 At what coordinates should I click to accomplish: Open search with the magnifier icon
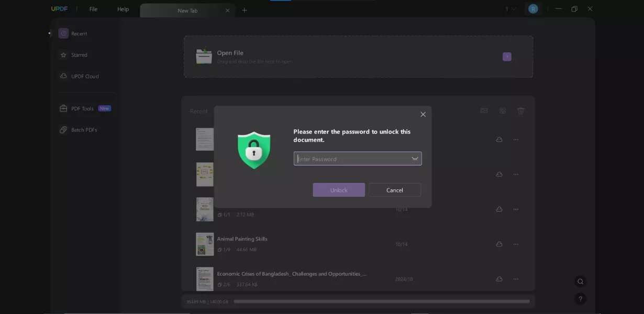coord(580,282)
